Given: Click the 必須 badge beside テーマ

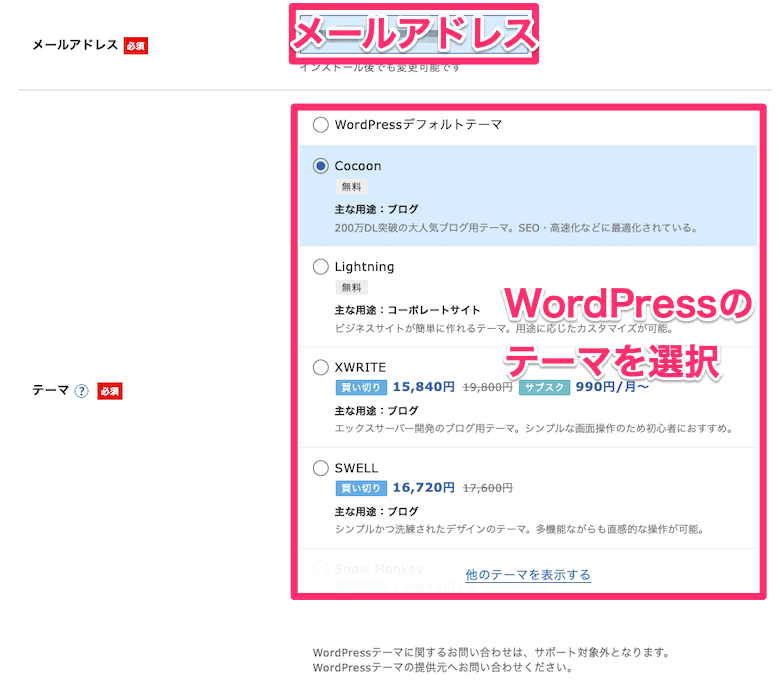Looking at the screenshot, I should coord(110,391).
